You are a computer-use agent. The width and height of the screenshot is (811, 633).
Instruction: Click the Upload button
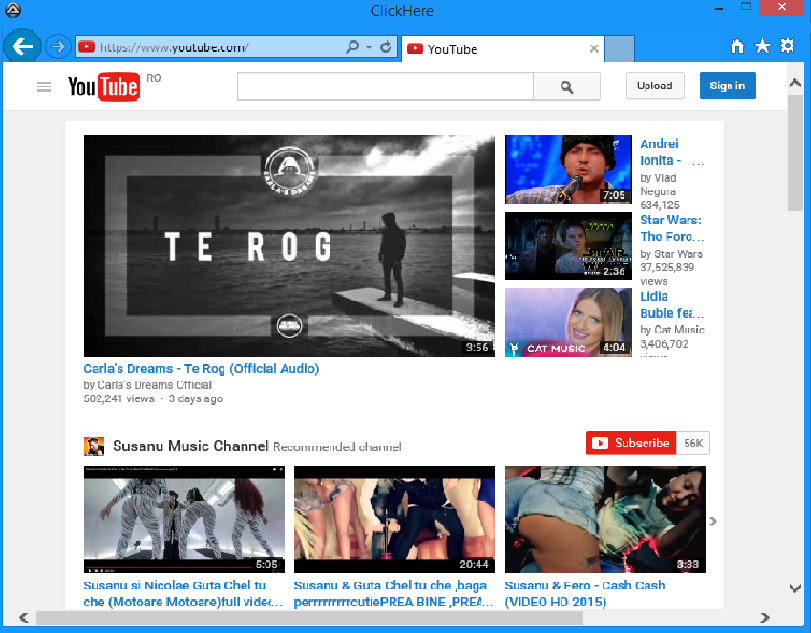(x=655, y=86)
